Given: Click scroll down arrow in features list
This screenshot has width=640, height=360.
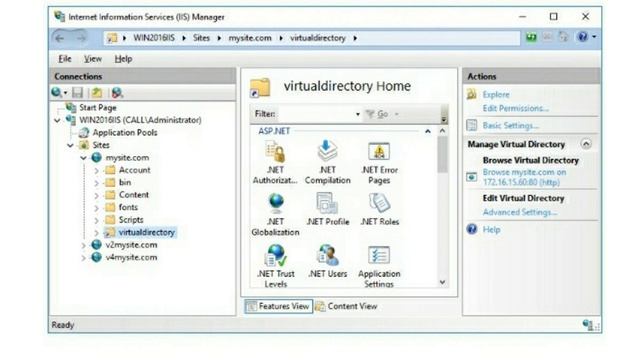Looking at the screenshot, I should pyautogui.click(x=442, y=282).
